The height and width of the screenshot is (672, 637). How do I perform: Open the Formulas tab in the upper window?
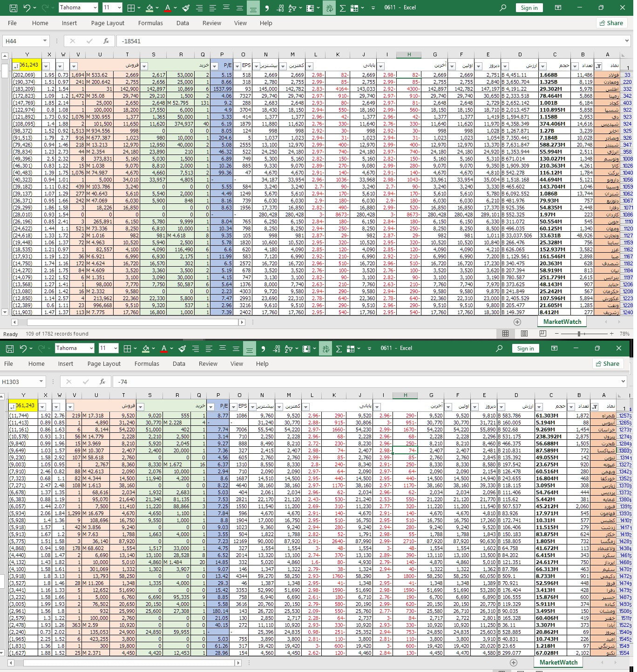pos(150,23)
